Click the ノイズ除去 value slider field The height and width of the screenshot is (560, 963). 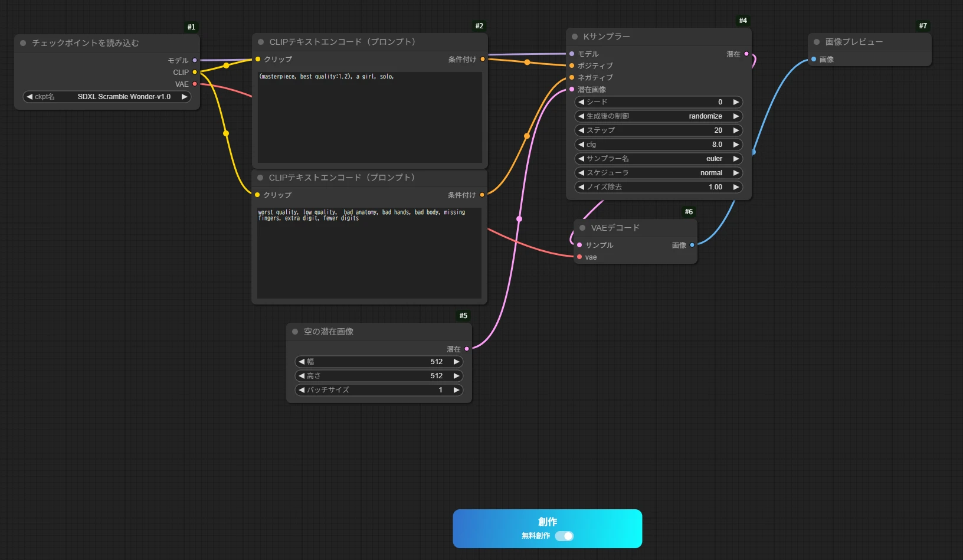click(x=658, y=187)
